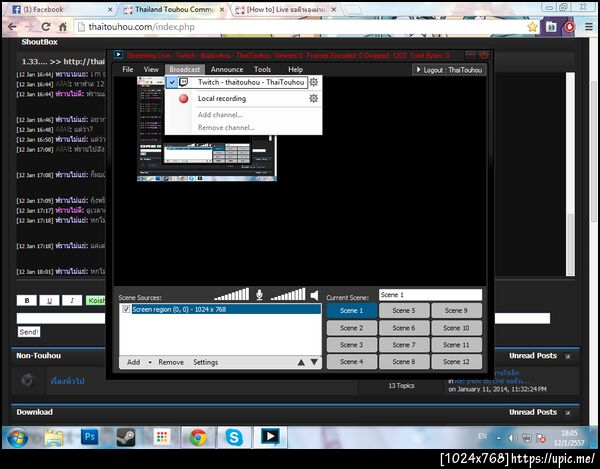Open the File menu
The width and height of the screenshot is (600, 469).
[128, 69]
